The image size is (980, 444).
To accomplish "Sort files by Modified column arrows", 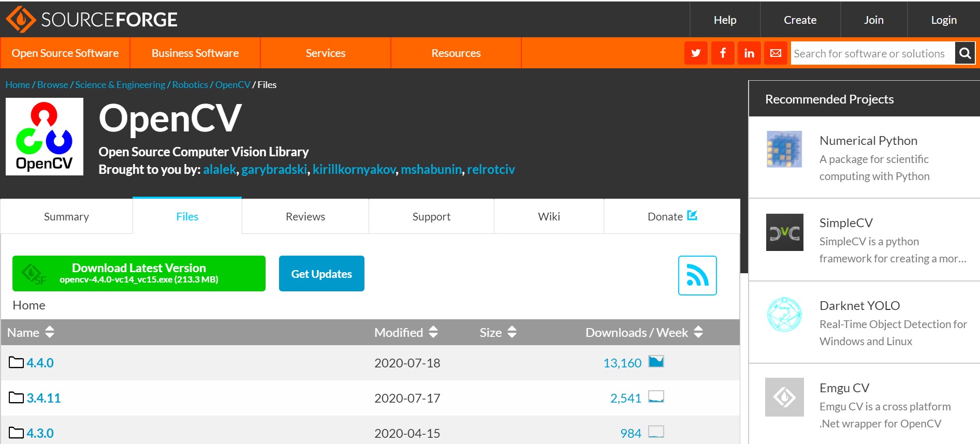I will [x=433, y=332].
